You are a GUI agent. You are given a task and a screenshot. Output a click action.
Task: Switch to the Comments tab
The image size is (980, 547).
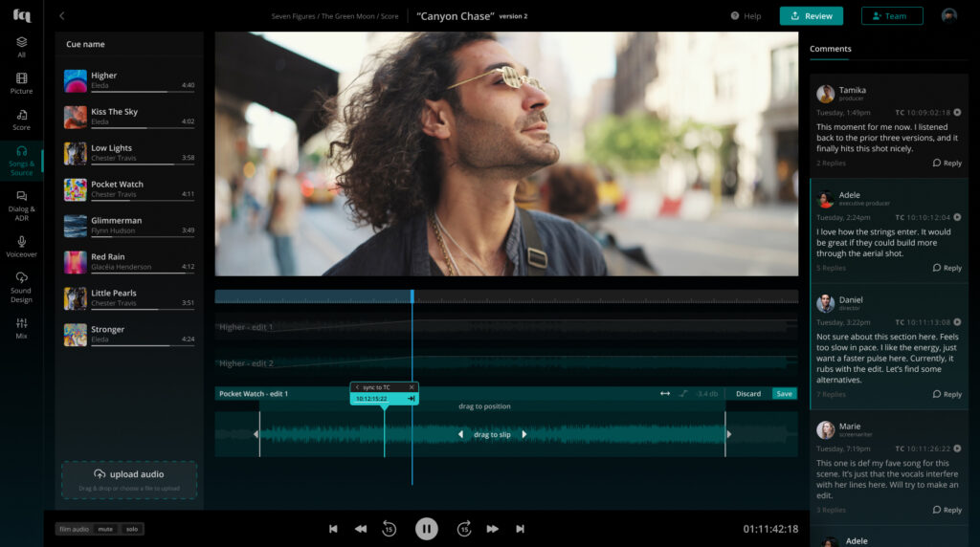click(x=830, y=49)
